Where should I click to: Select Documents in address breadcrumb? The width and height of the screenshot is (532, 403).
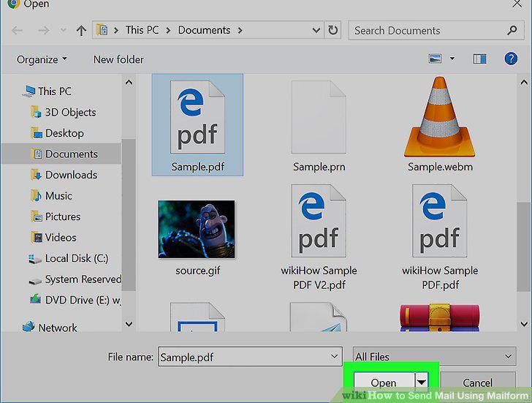pos(205,30)
